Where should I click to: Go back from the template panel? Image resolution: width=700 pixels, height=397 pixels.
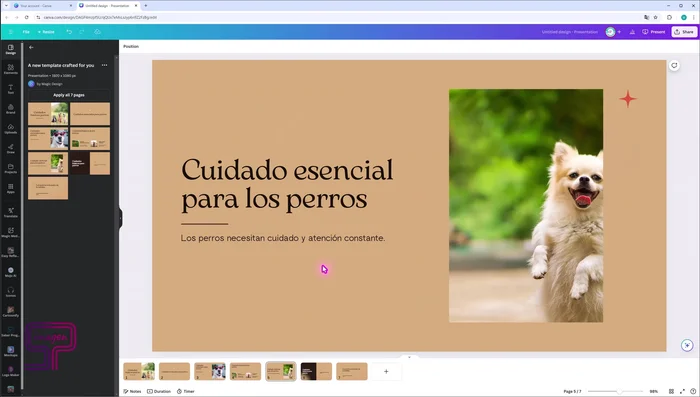[x=31, y=47]
